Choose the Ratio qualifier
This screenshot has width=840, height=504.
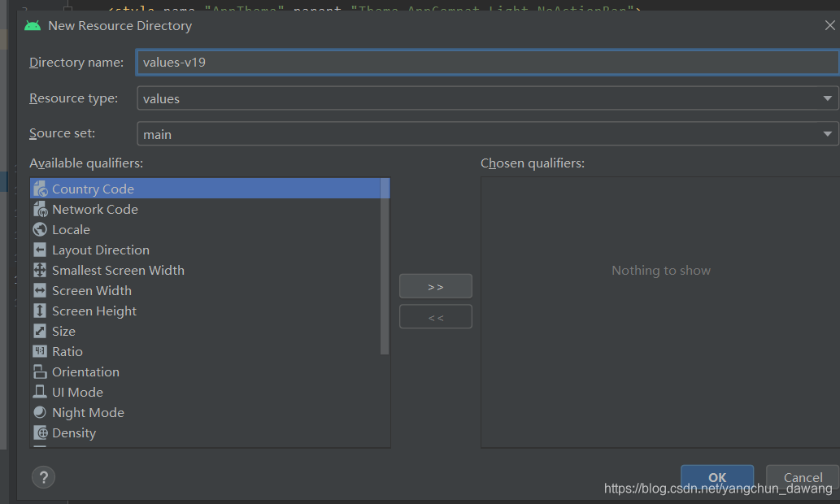[x=205, y=352]
